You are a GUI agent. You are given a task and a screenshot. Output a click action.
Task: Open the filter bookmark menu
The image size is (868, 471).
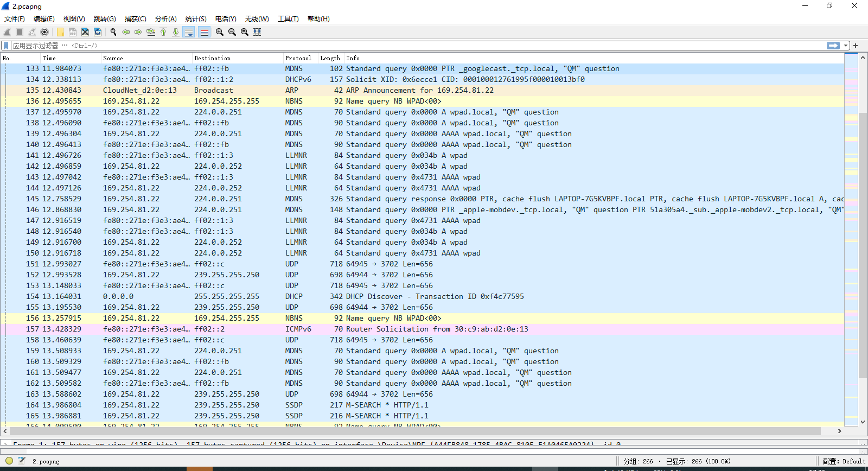(6, 46)
